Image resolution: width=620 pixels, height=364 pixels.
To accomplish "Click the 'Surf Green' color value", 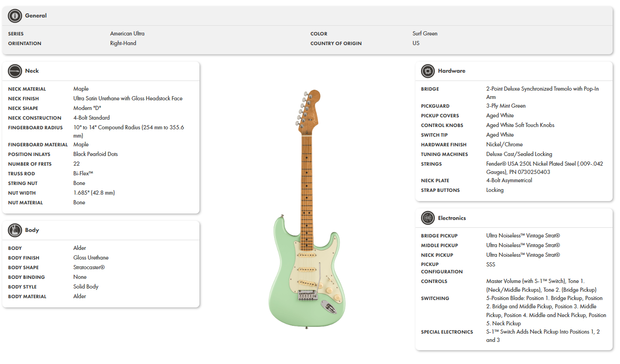I will (425, 34).
